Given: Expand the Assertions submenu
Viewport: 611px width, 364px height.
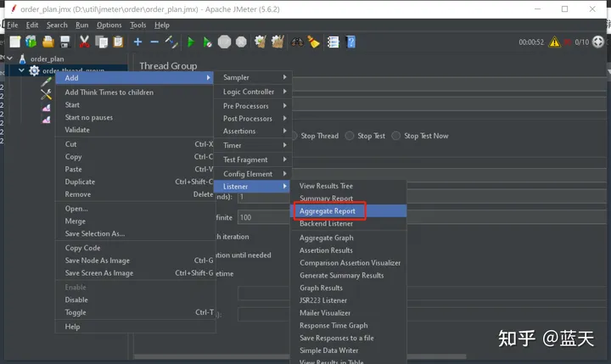Looking at the screenshot, I should 253,131.
